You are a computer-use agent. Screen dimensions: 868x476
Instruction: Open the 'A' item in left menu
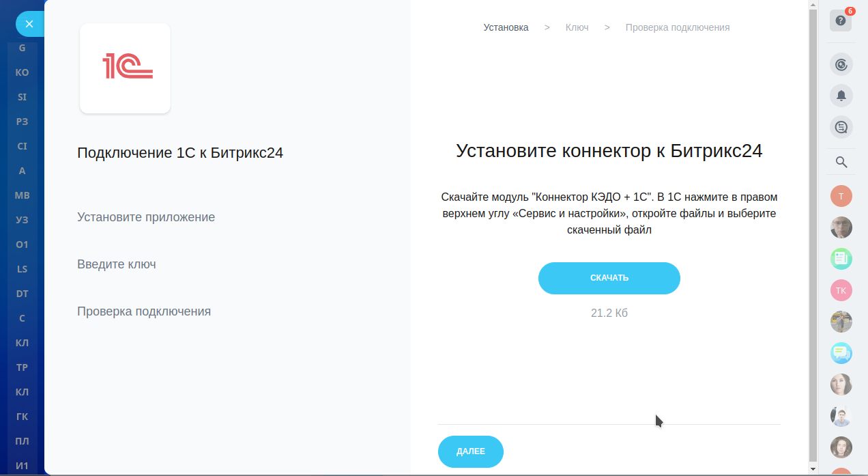[23, 171]
